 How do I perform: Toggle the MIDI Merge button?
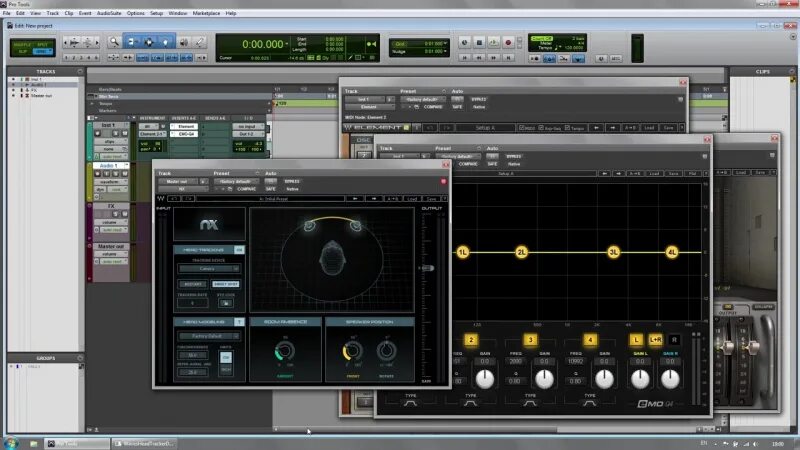coord(564,59)
